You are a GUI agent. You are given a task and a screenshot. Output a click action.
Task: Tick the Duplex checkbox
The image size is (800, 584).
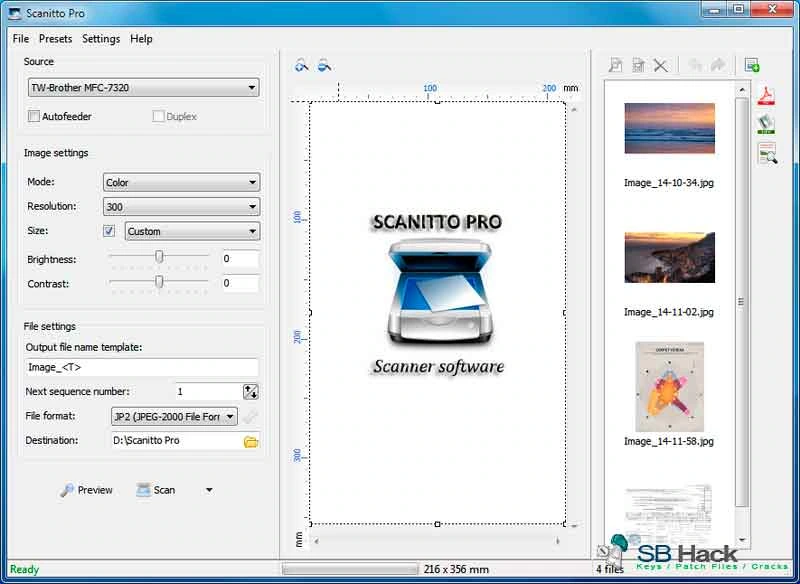pos(158,116)
